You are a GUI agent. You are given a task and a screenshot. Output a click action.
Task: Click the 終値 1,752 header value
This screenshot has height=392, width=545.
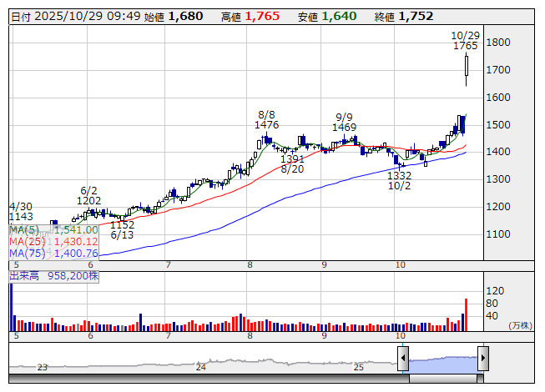(416, 16)
